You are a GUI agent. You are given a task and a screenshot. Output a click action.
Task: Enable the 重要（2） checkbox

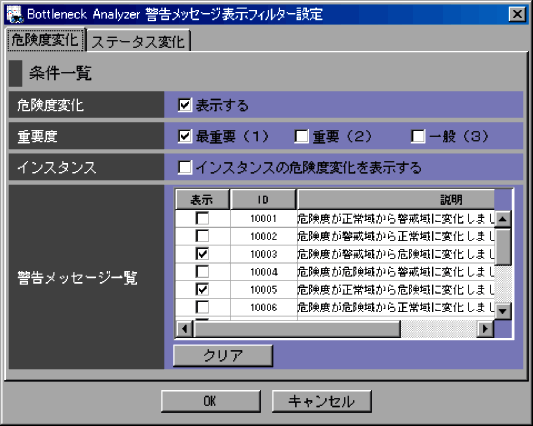[302, 136]
